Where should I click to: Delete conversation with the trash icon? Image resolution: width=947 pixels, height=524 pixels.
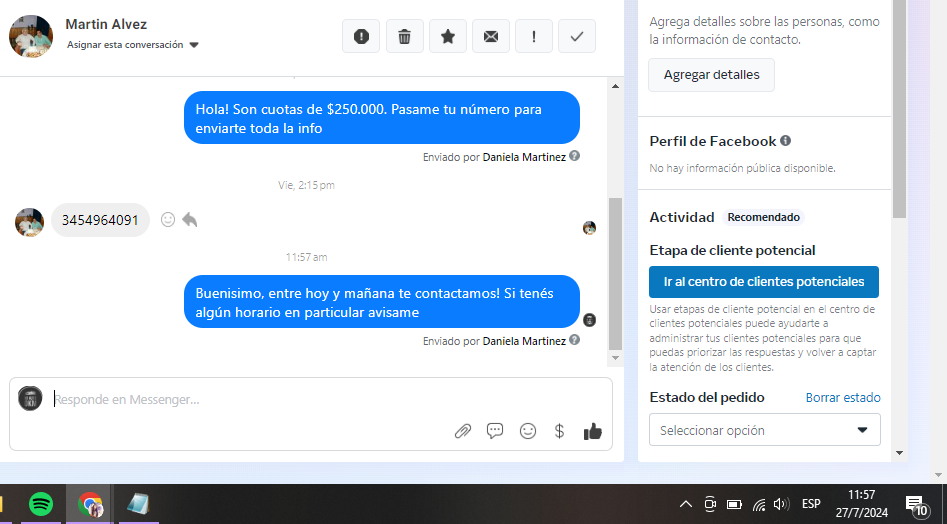[404, 37]
